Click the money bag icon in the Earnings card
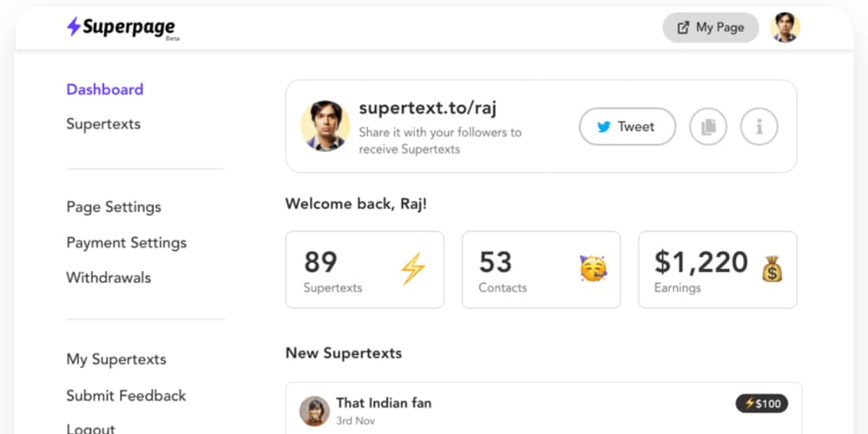Screen dimensions: 868x434 tap(772, 270)
